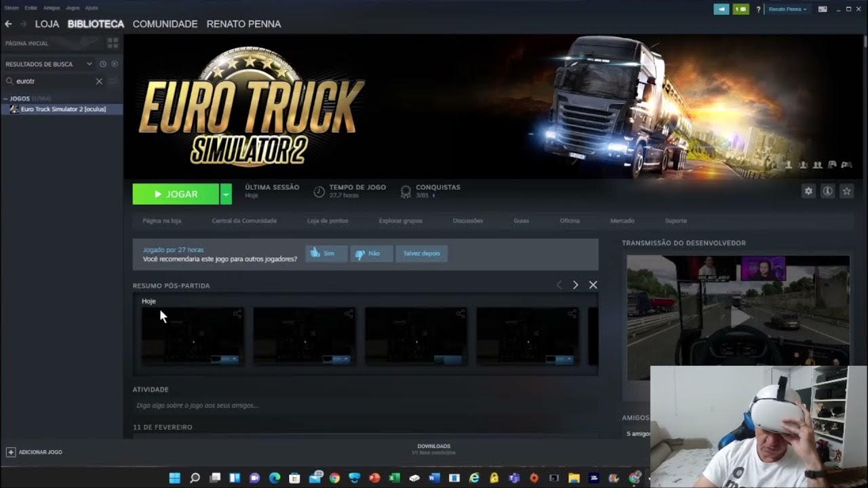The width and height of the screenshot is (868, 488).
Task: Click the green Jogar button
Action: (x=176, y=194)
